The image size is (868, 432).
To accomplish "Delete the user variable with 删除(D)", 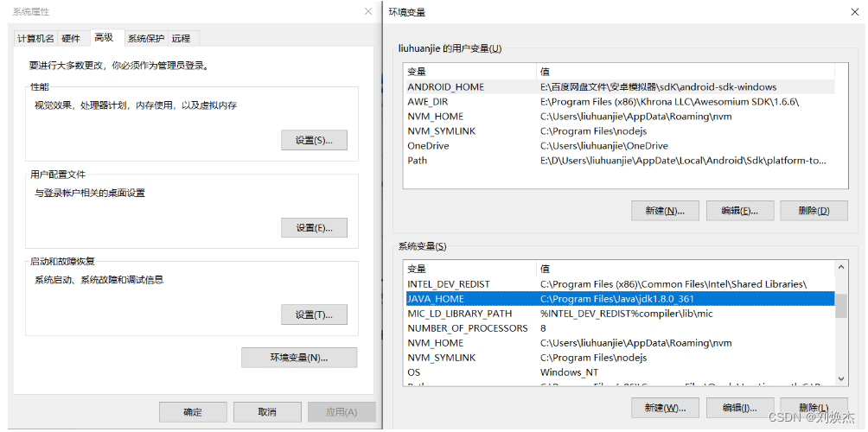I will 814,211.
